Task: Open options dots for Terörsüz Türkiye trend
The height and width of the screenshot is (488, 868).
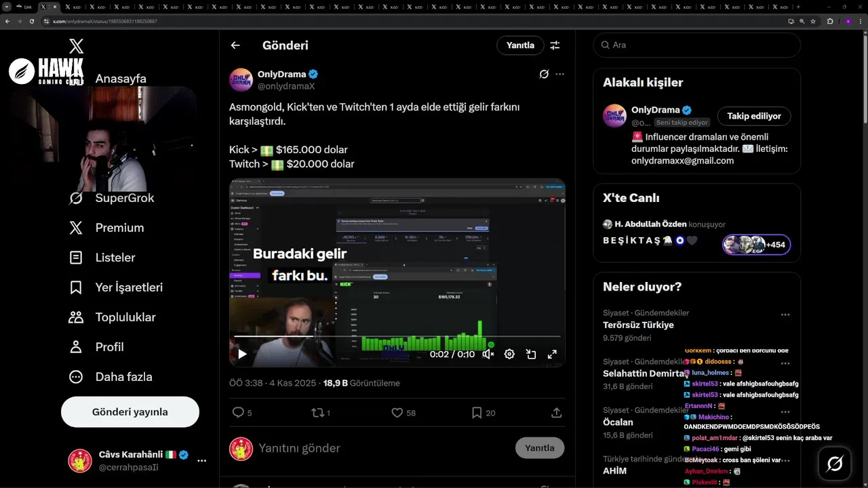Action: coord(785,314)
